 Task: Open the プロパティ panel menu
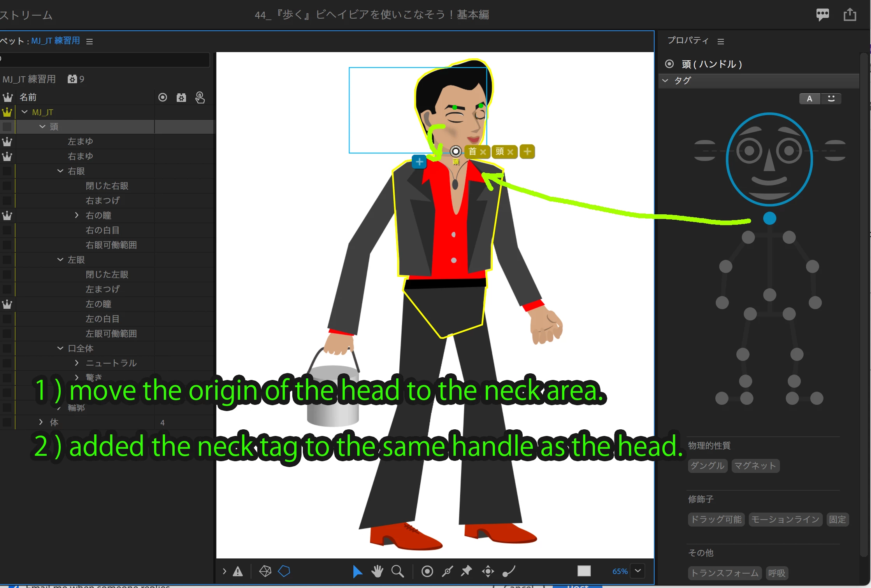tap(721, 41)
